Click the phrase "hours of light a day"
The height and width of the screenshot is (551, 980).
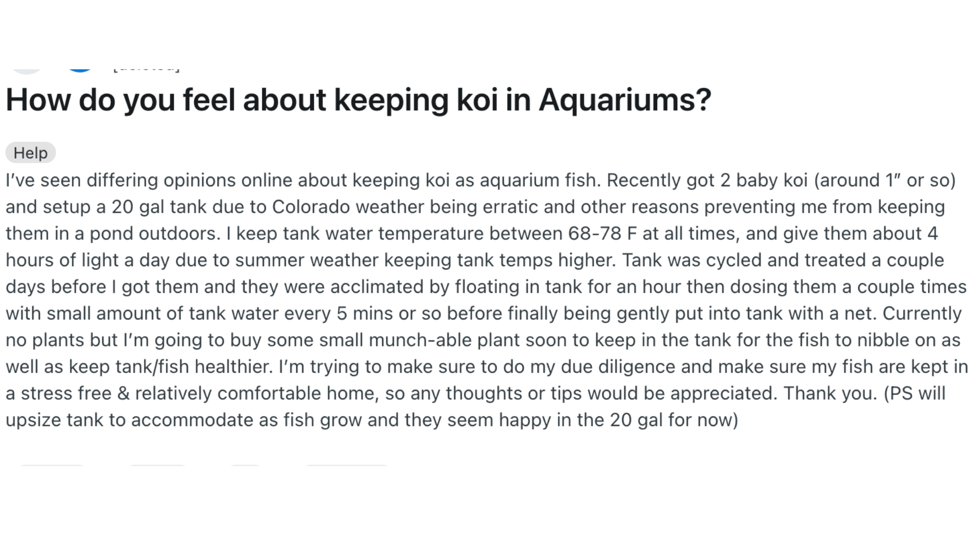[87, 260]
